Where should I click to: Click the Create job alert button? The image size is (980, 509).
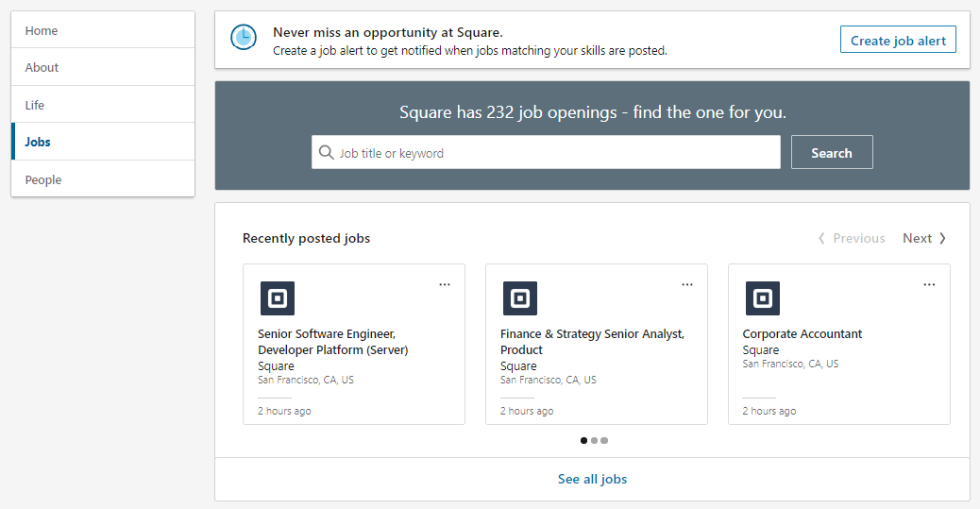coord(898,40)
